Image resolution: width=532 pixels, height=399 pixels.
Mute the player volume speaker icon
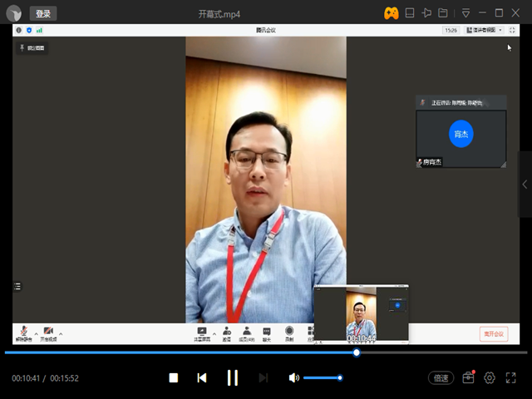click(x=293, y=378)
